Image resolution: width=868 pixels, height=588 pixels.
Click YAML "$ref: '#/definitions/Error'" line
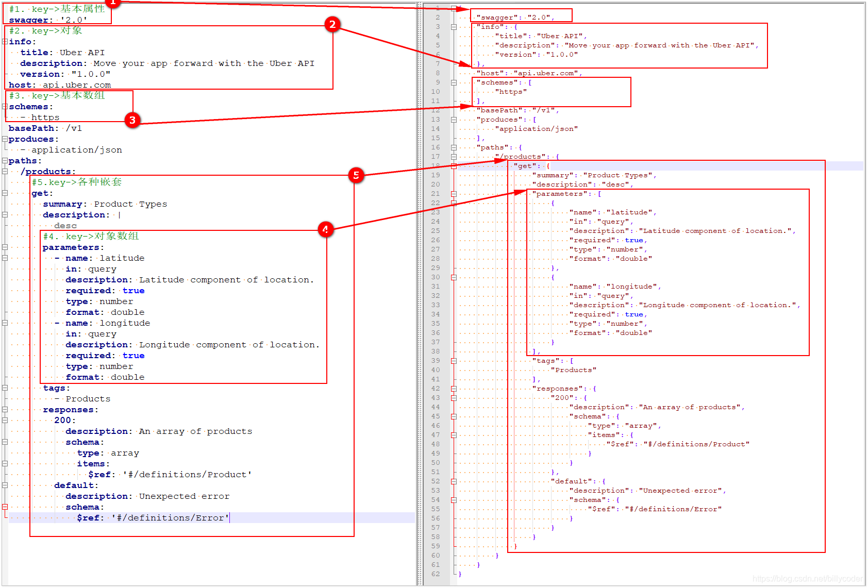153,518
